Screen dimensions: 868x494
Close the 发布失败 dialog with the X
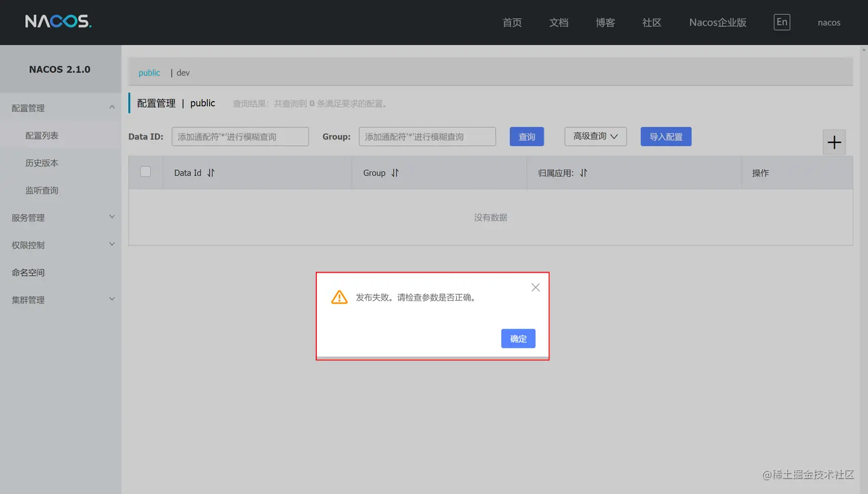click(535, 287)
